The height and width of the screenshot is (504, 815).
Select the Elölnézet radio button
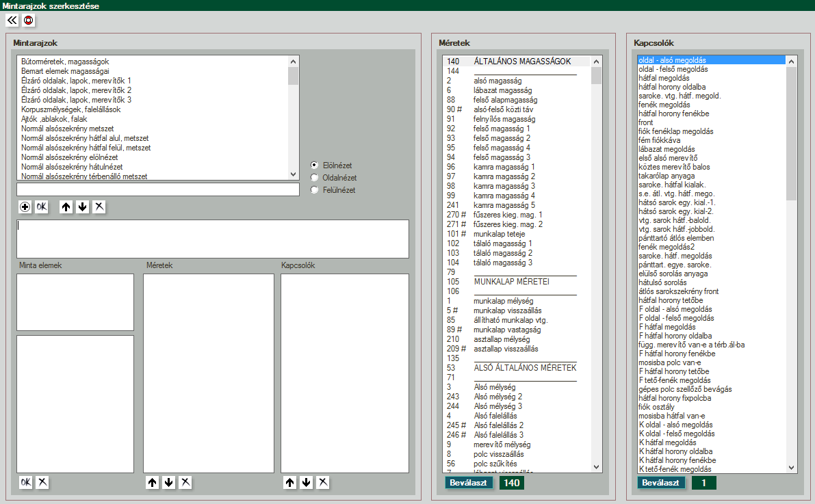coord(315,165)
